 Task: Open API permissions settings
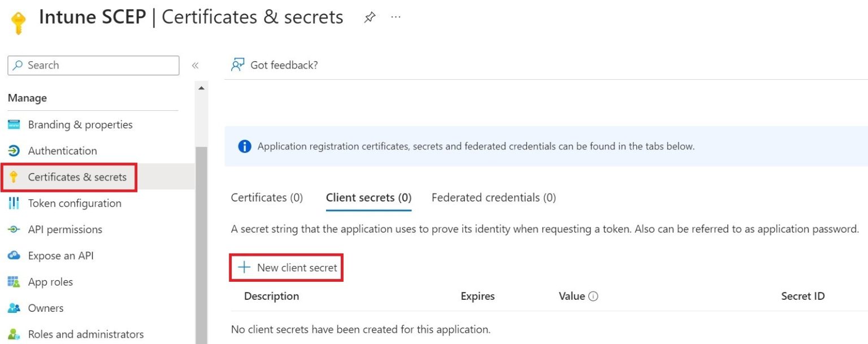[x=65, y=229]
